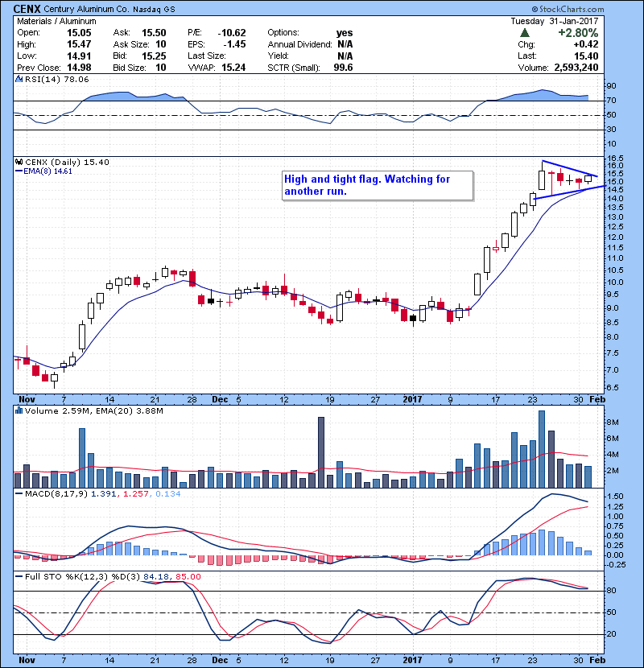
Task: Click the MACD signal value 1.257
Action: point(136,494)
